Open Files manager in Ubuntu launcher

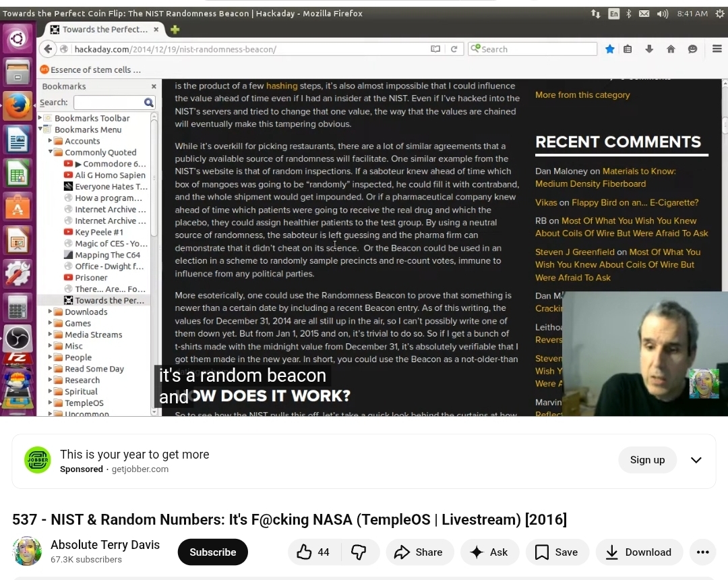click(18, 72)
